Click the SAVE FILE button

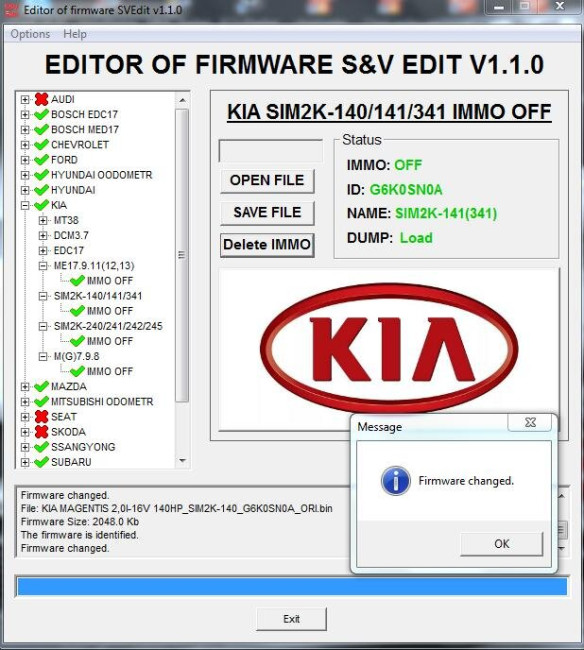[x=267, y=213]
